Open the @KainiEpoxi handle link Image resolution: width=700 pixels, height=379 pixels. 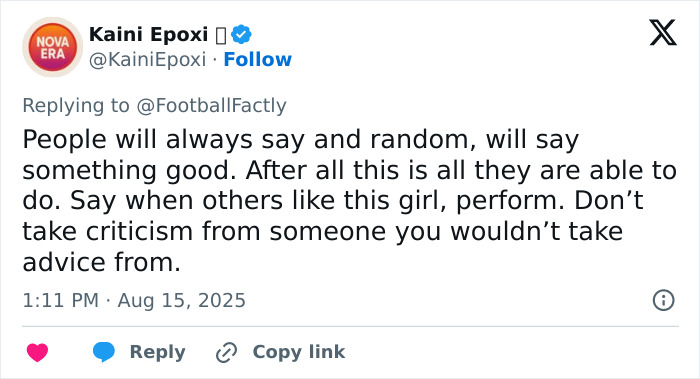click(147, 59)
